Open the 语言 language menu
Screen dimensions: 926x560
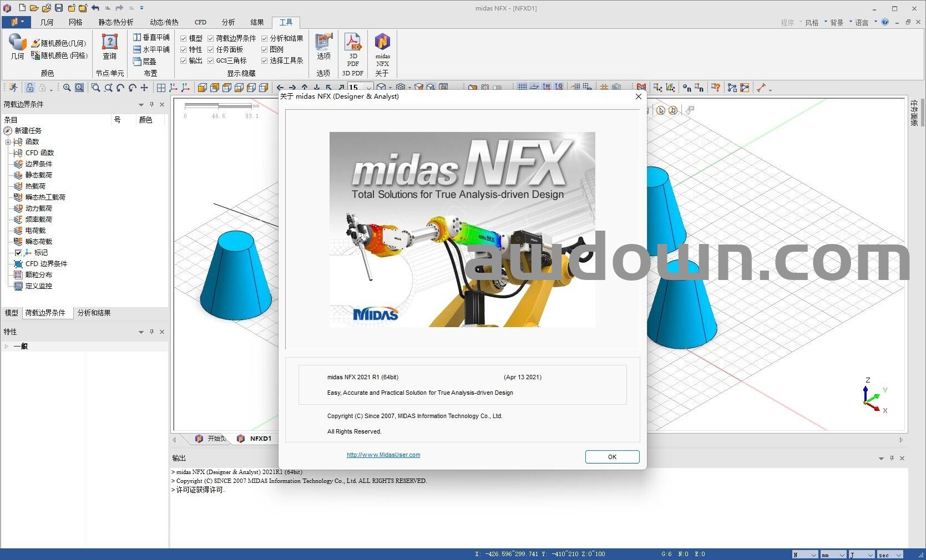[862, 22]
